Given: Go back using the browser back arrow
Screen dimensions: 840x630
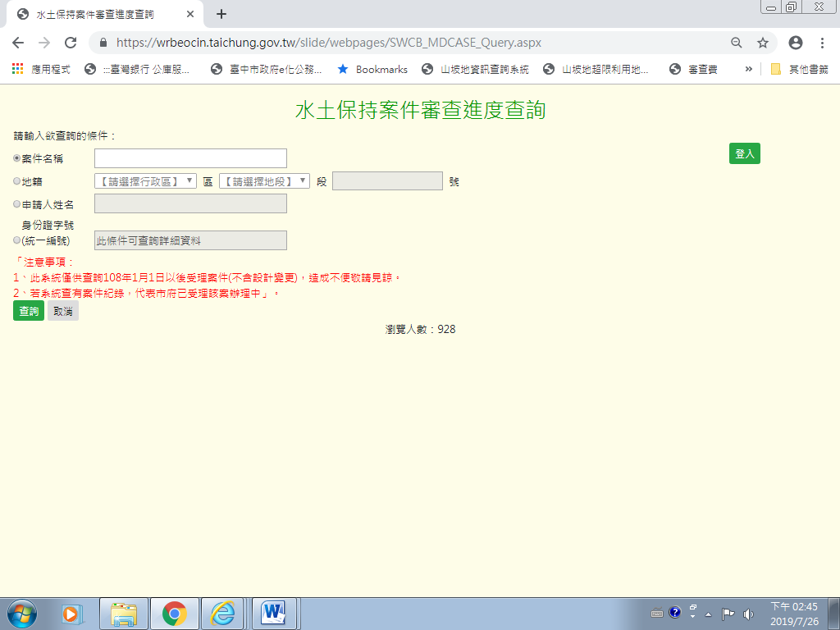Looking at the screenshot, I should coord(18,43).
